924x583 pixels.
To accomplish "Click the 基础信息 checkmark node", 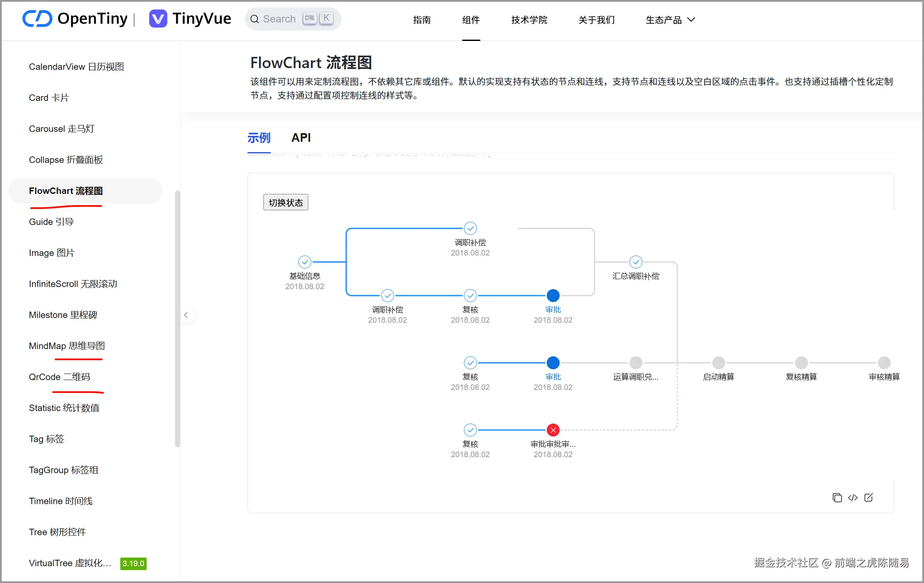I will pyautogui.click(x=304, y=262).
